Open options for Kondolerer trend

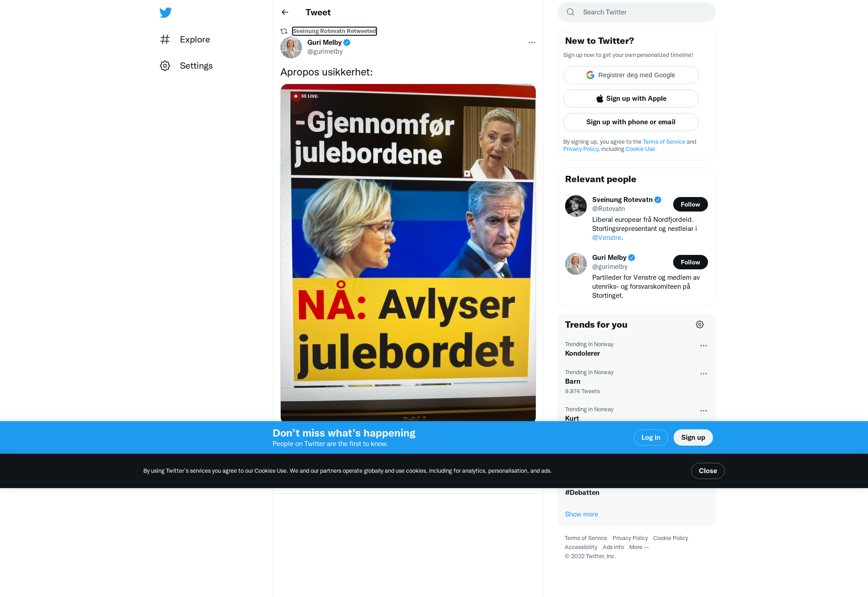[x=703, y=346]
